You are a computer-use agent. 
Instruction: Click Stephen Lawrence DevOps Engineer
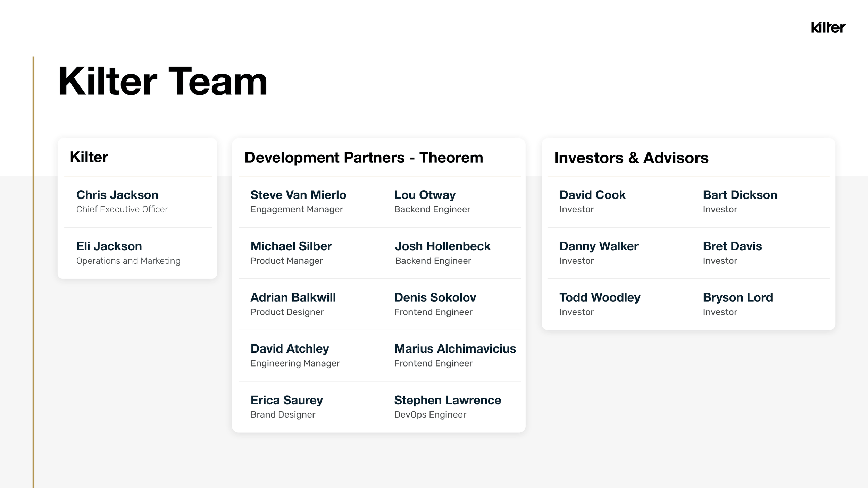coord(447,407)
